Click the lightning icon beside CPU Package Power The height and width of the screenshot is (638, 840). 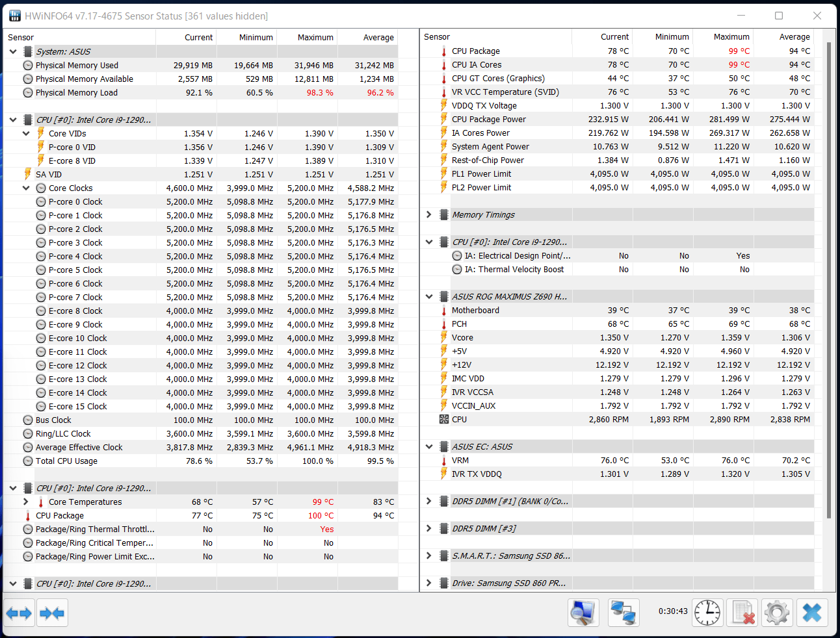click(x=444, y=120)
